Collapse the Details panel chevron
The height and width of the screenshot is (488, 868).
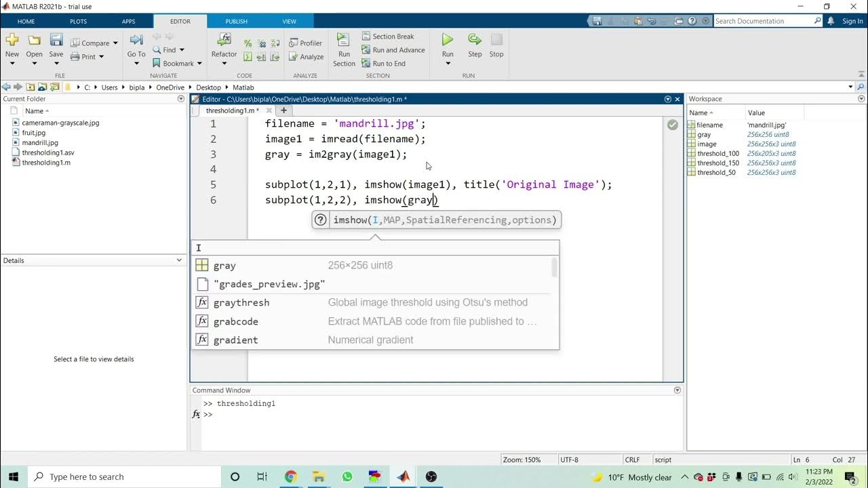tap(179, 260)
